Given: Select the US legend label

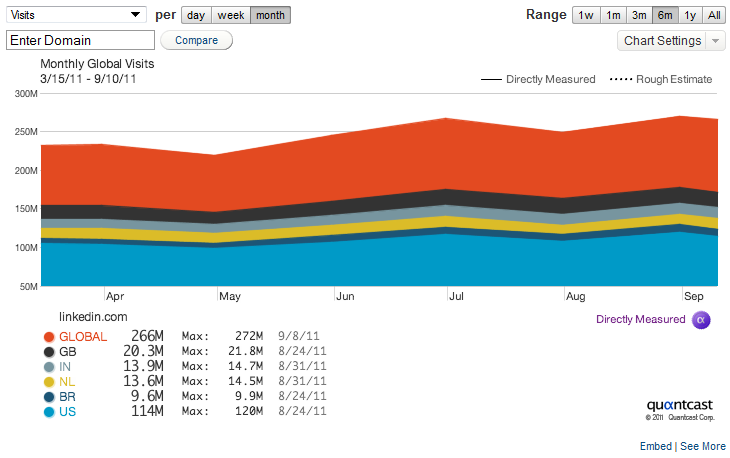Looking at the screenshot, I should pos(68,412).
